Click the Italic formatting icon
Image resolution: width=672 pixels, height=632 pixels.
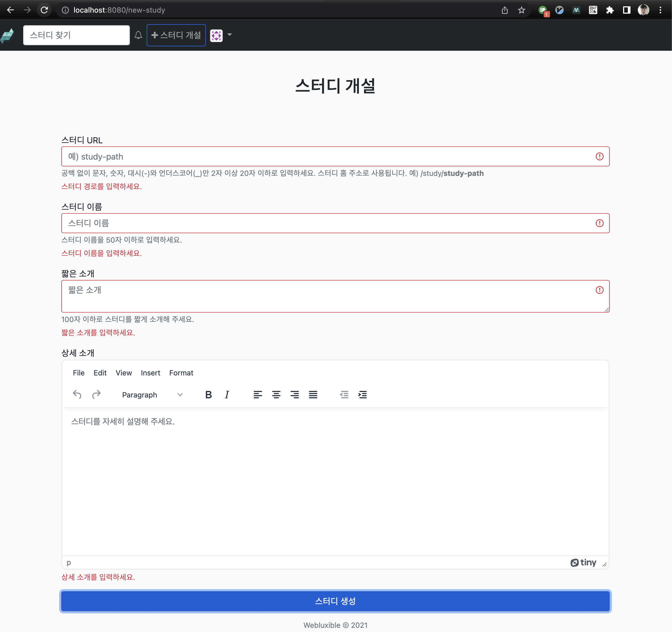[227, 395]
